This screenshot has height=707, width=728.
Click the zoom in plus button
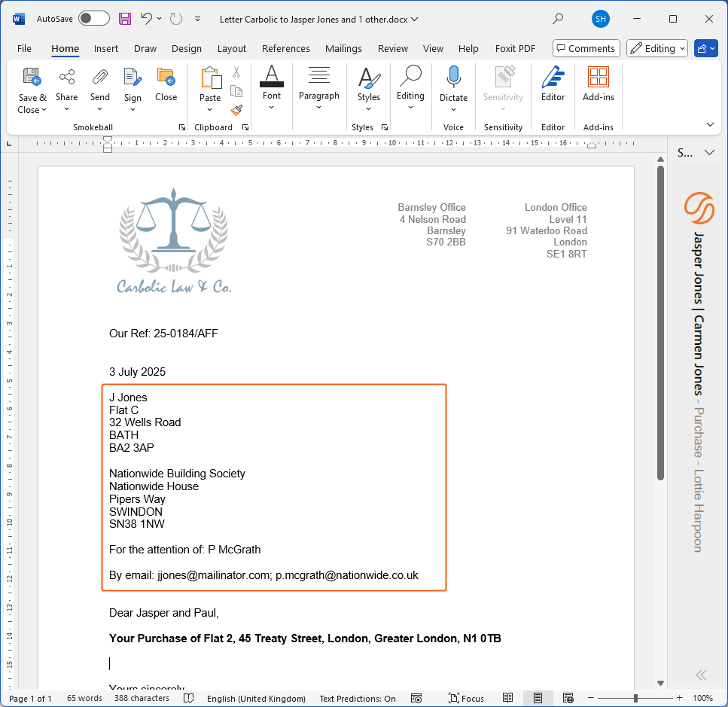pyautogui.click(x=679, y=698)
